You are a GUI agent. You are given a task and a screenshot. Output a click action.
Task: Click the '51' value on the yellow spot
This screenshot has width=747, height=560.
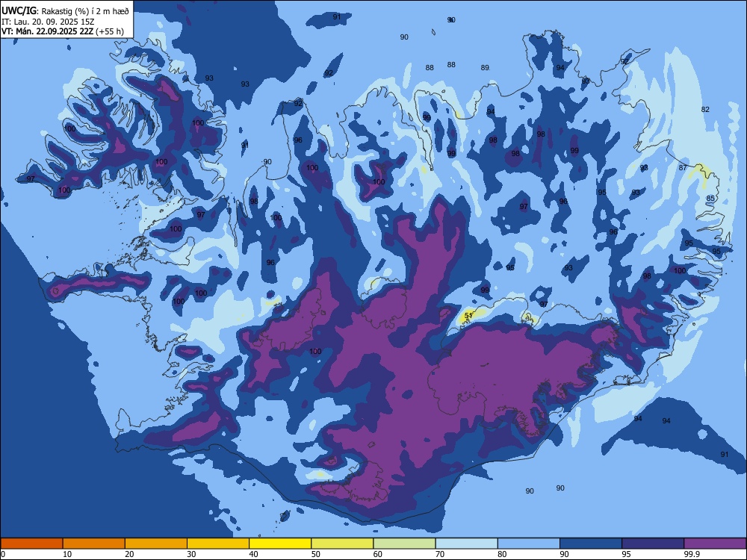tap(468, 315)
